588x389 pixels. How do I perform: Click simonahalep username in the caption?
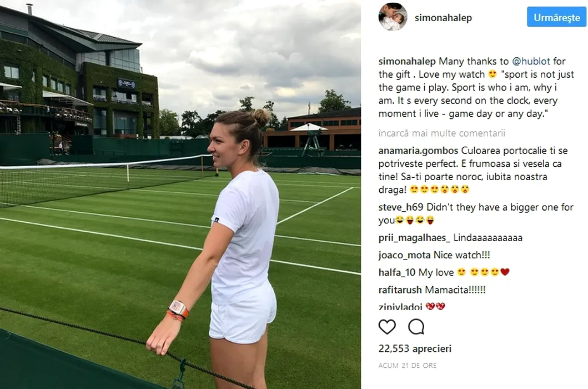pos(407,61)
